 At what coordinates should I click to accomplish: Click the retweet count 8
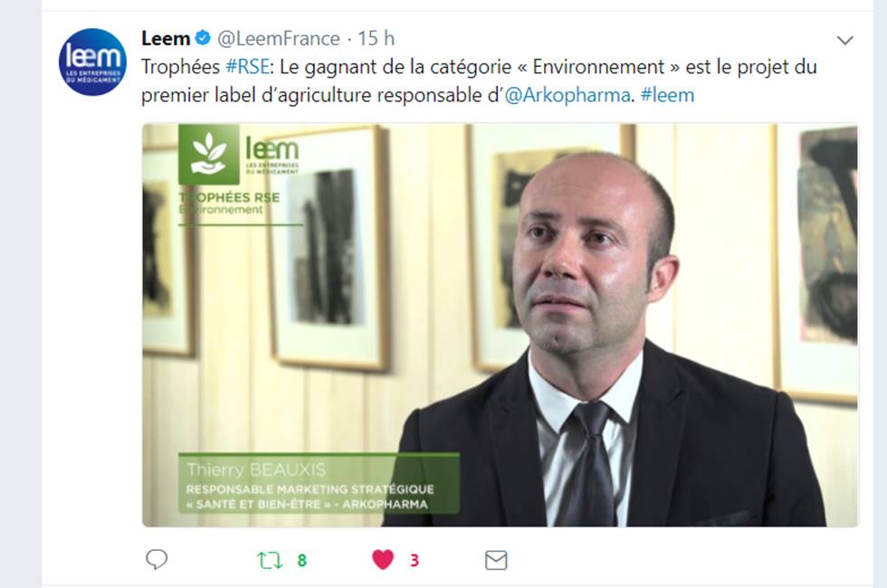point(302,560)
